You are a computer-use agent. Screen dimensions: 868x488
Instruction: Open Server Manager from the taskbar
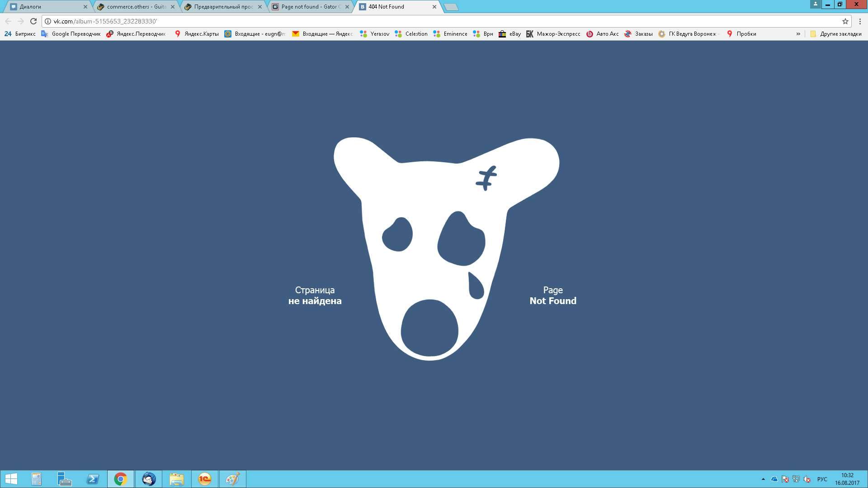pyautogui.click(x=64, y=479)
